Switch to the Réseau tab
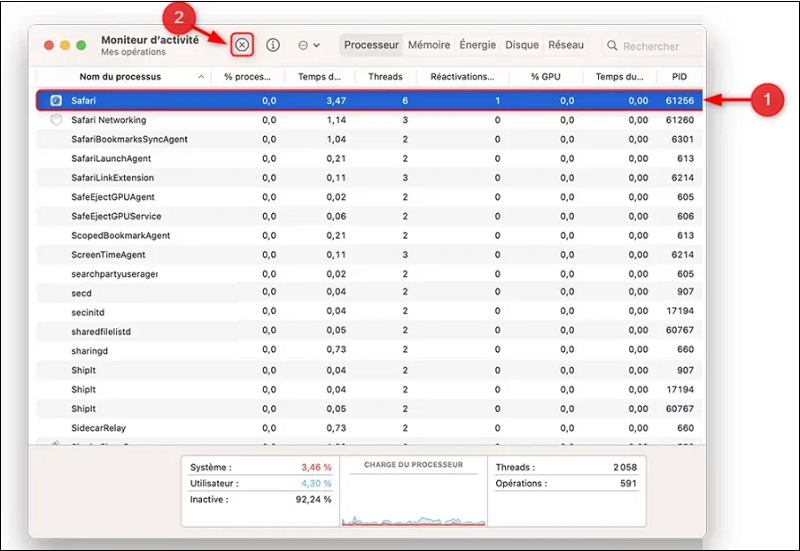The width and height of the screenshot is (800, 551). pos(566,45)
